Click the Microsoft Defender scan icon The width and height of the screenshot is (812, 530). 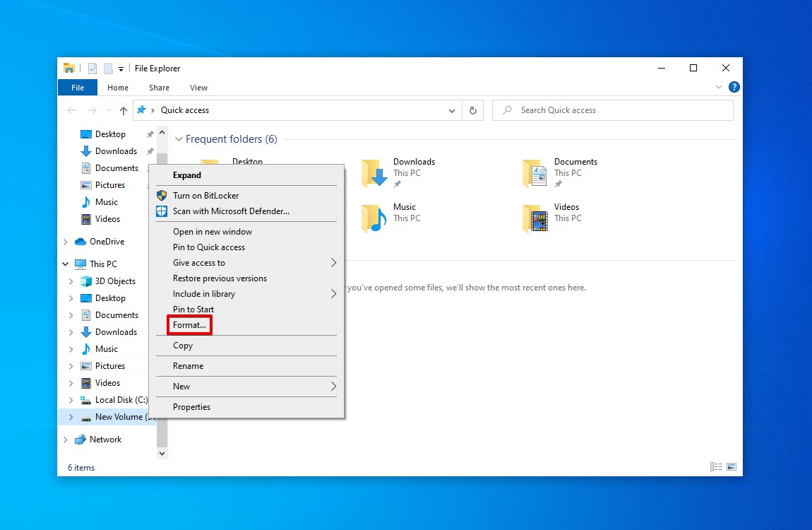[162, 211]
